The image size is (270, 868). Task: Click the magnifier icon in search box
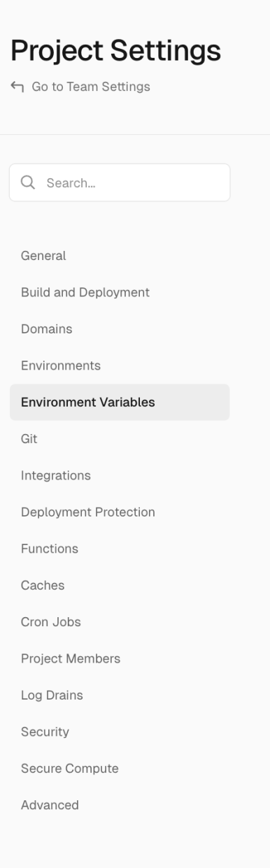click(x=28, y=182)
